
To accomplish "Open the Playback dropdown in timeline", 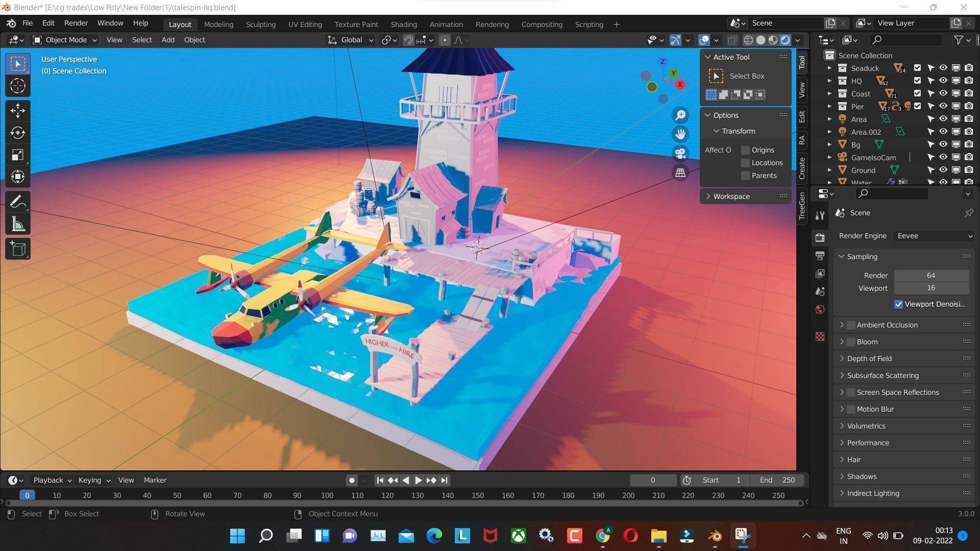I will (52, 480).
